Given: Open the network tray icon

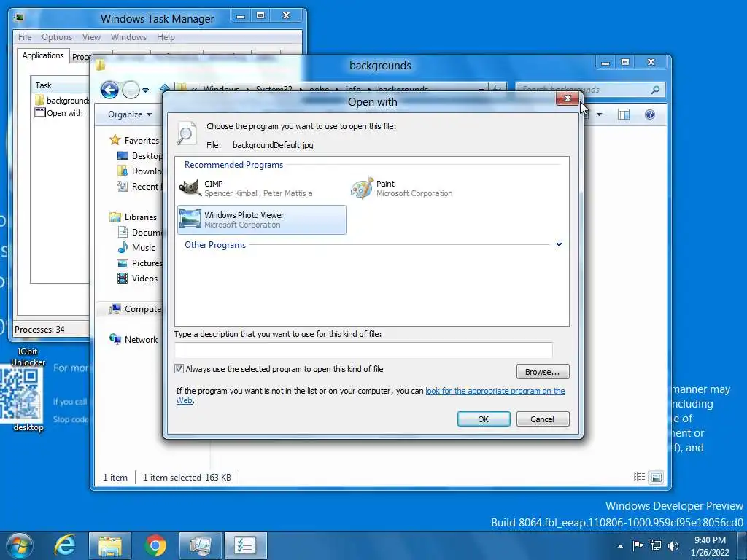Looking at the screenshot, I should pos(656,545).
